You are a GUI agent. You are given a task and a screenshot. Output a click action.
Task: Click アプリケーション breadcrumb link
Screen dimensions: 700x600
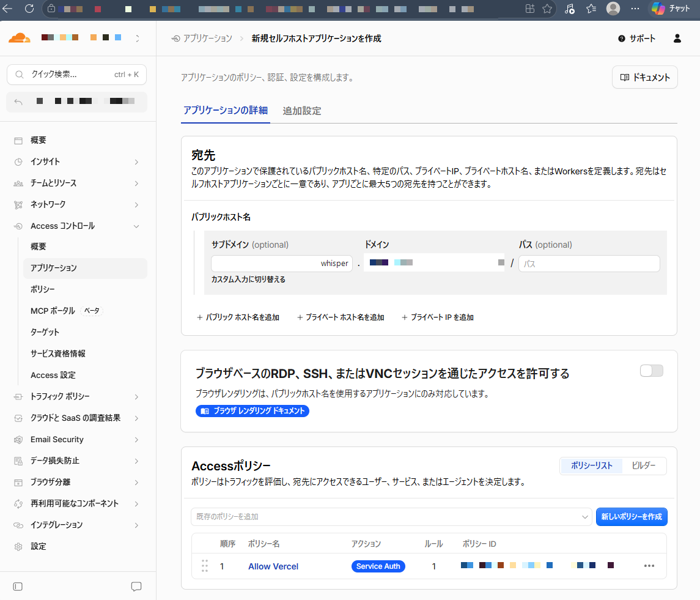coord(208,39)
